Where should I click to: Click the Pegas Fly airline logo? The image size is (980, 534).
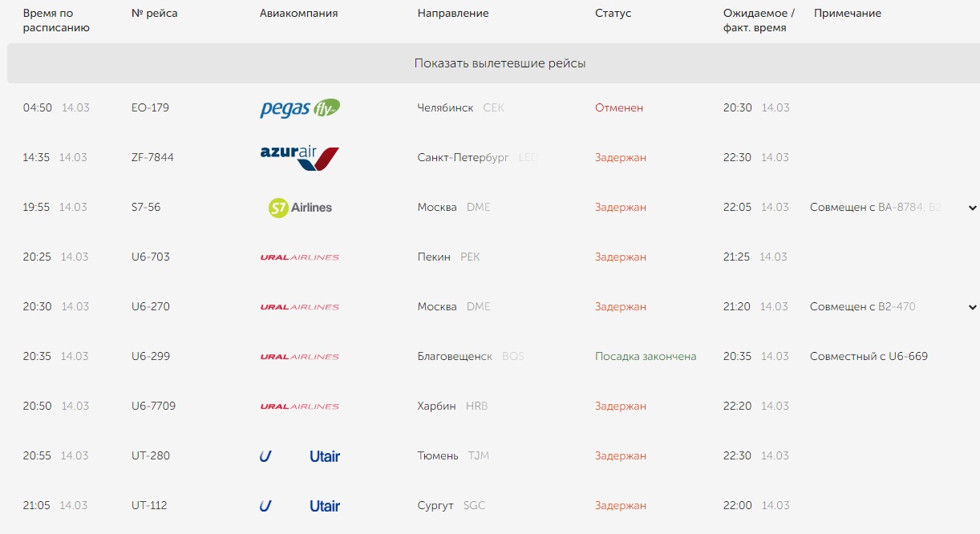[x=300, y=108]
